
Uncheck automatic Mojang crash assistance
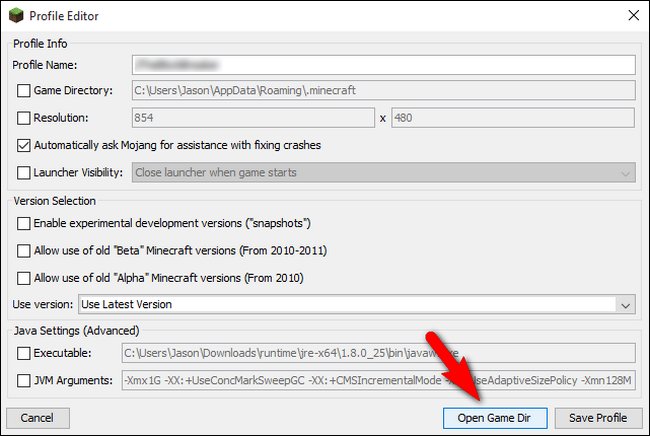tap(24, 145)
